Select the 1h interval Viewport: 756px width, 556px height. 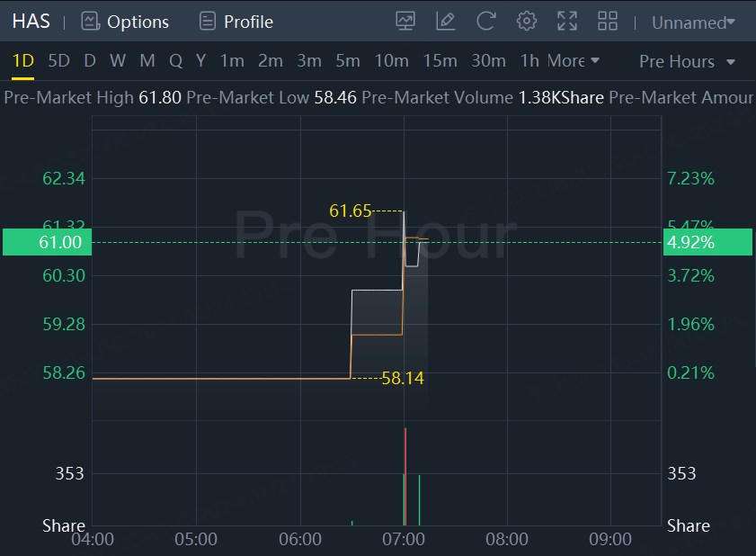click(x=529, y=61)
